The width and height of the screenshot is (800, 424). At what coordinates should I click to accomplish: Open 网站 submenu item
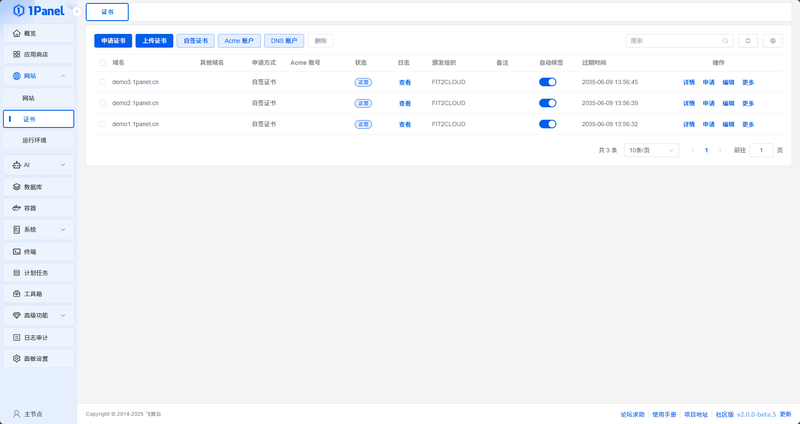[x=39, y=98]
